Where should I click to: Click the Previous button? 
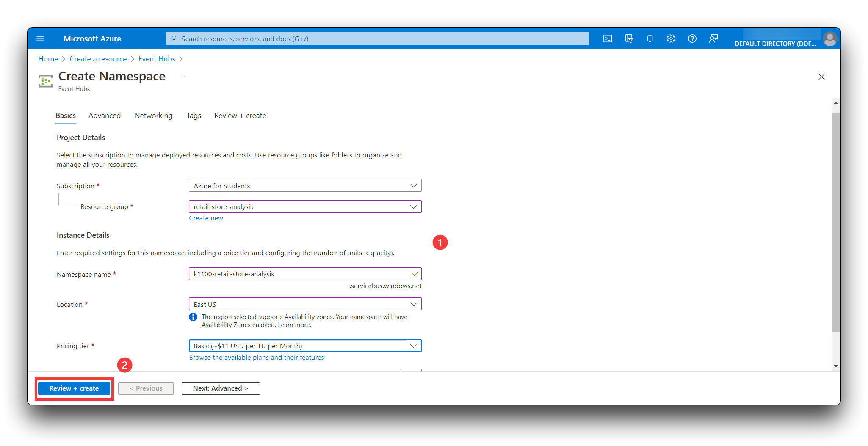(146, 388)
